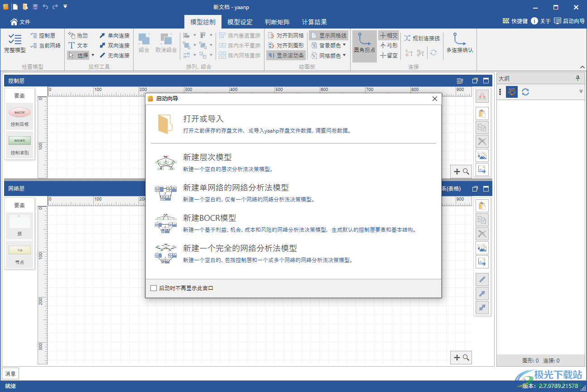Close the 启动向导 dialog
This screenshot has width=587, height=392.
[435, 98]
